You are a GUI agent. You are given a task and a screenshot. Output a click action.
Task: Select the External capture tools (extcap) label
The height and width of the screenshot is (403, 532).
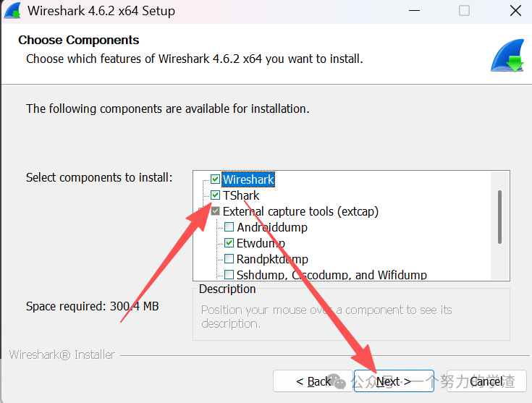click(x=300, y=211)
